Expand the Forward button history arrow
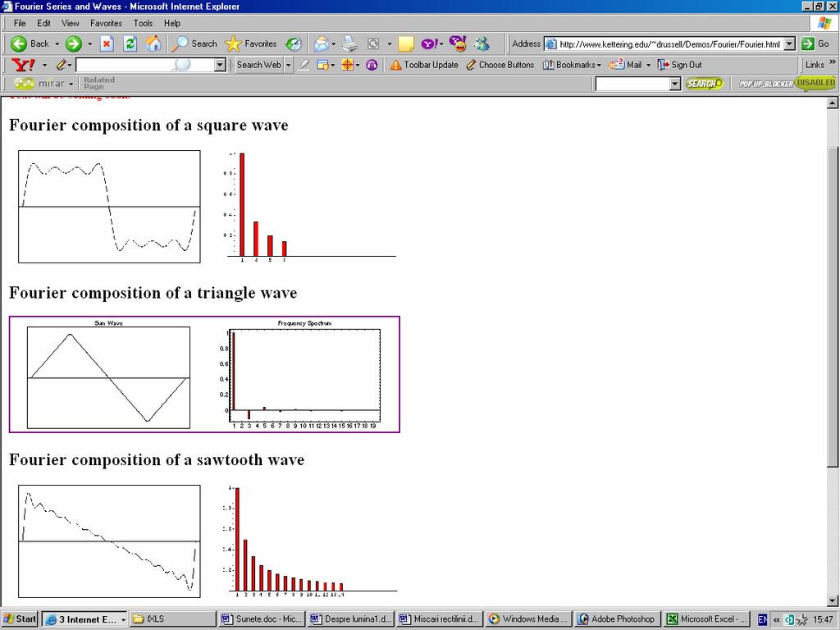The height and width of the screenshot is (630, 840). (89, 44)
